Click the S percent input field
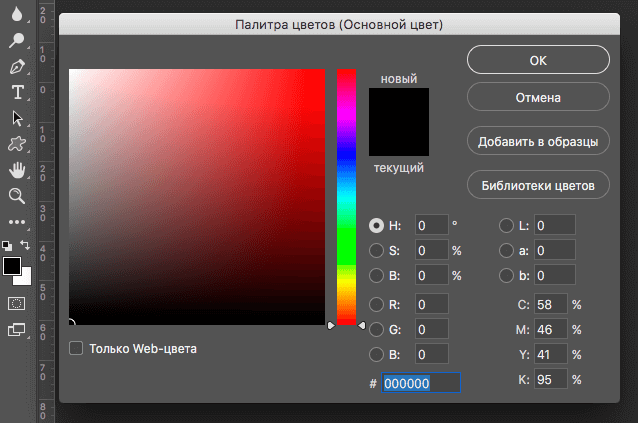 point(432,250)
